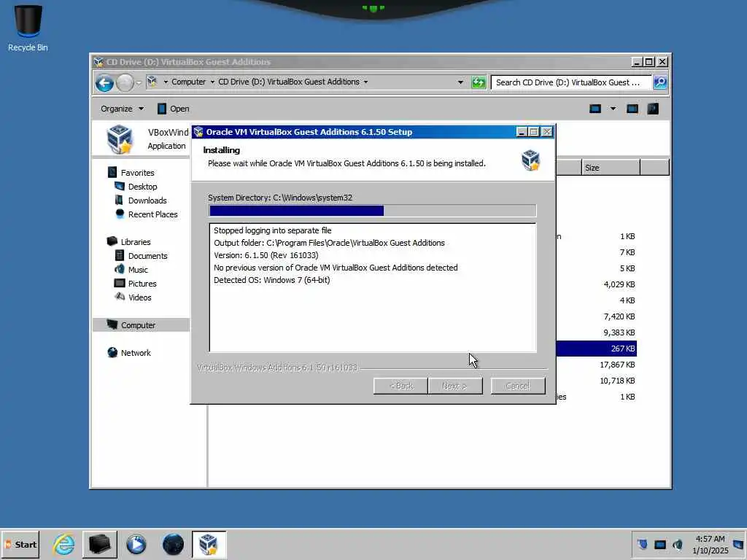Open Windows Explorer from taskbar
Image resolution: width=747 pixels, height=560 pixels.
pos(100,544)
